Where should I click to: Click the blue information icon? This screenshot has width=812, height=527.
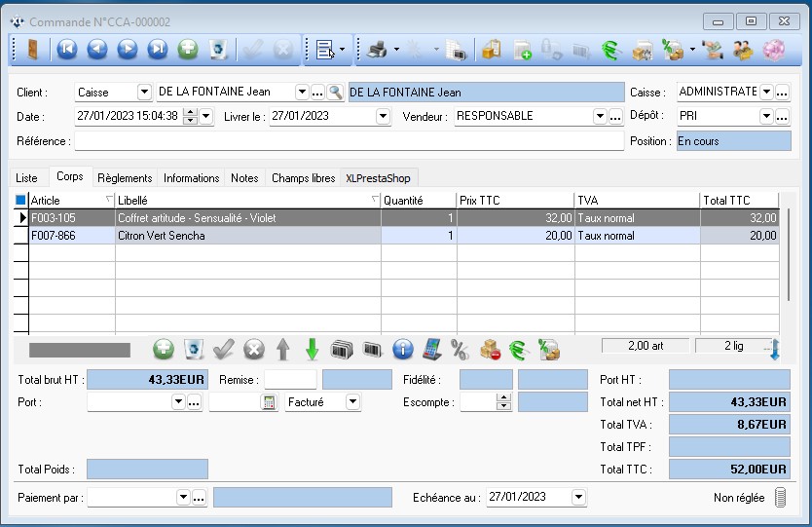click(402, 349)
